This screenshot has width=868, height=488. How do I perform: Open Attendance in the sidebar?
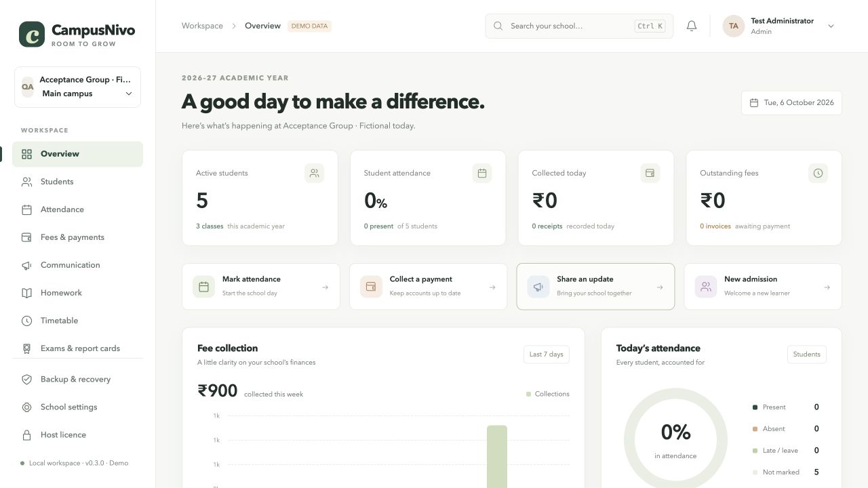[x=77, y=209]
